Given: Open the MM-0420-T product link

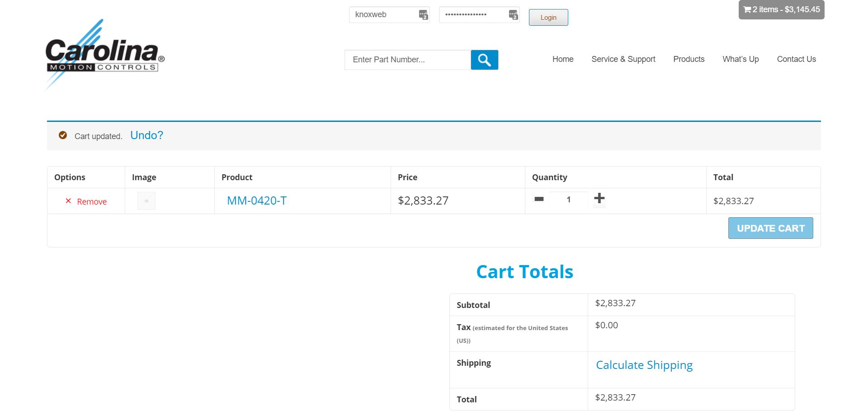Looking at the screenshot, I should coord(256,201).
